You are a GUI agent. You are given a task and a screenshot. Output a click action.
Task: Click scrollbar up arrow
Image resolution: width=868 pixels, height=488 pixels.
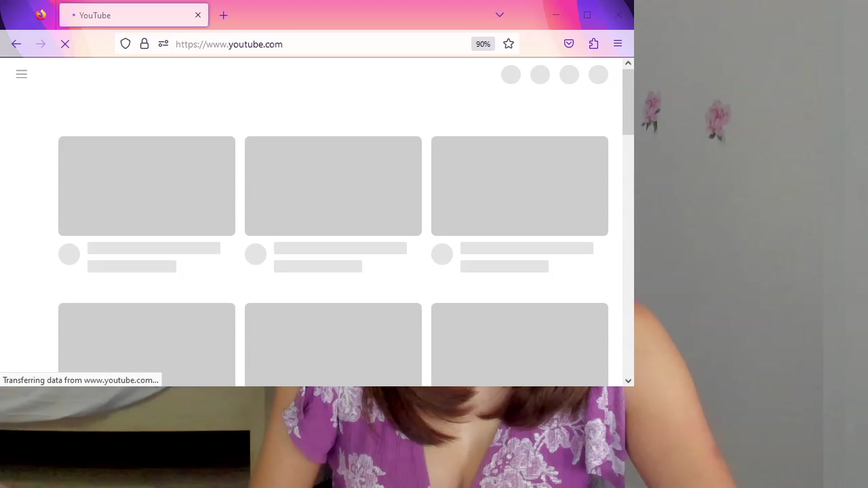tap(628, 63)
